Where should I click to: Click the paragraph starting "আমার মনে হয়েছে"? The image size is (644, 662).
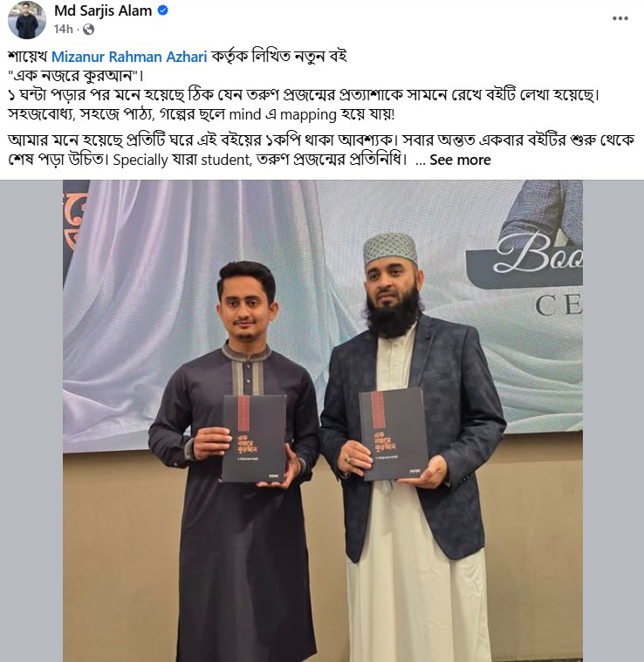point(321,149)
